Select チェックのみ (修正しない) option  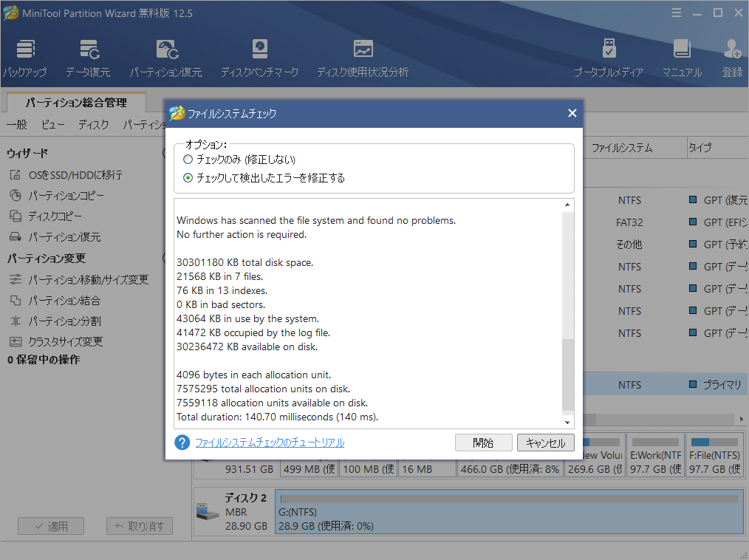pyautogui.click(x=239, y=159)
